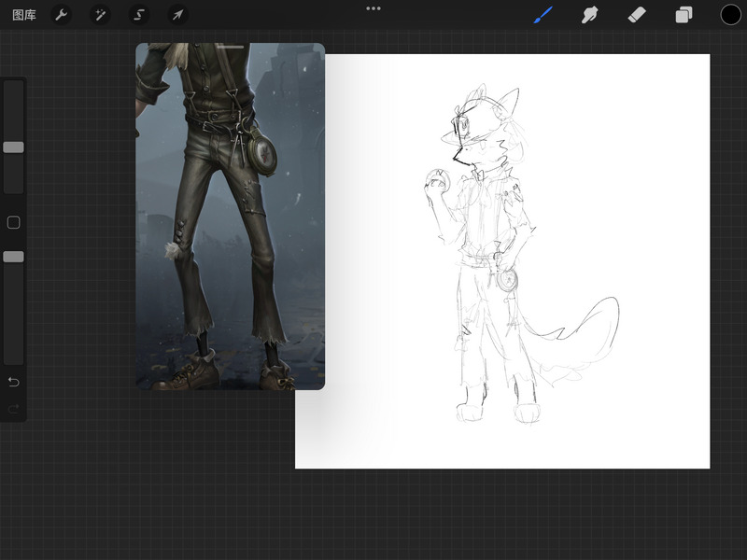Undo the last stroke
The height and width of the screenshot is (560, 747).
pos(13,382)
